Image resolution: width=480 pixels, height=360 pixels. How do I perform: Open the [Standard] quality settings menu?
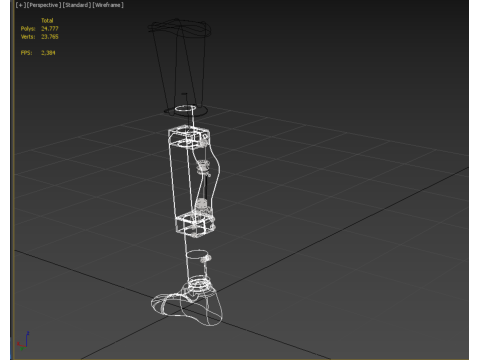tap(77, 5)
